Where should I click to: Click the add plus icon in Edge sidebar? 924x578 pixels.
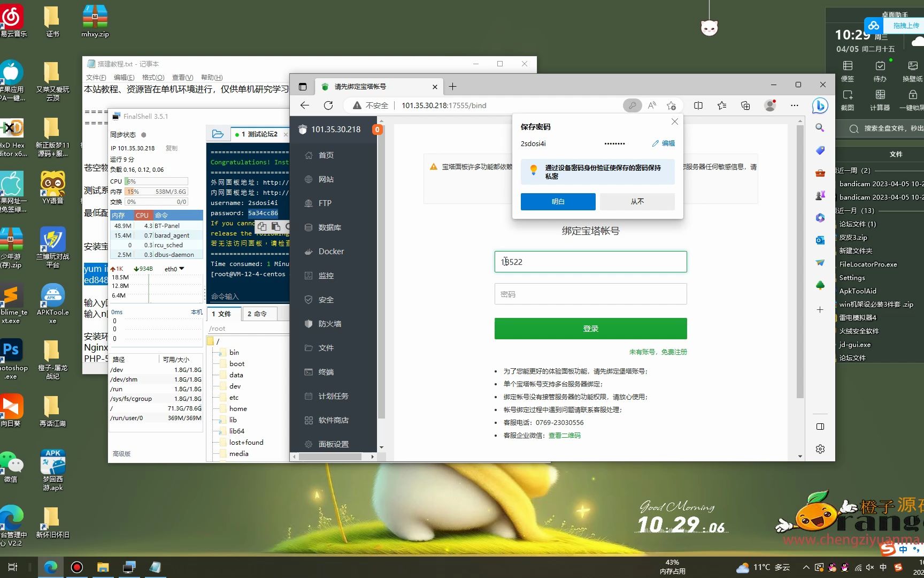point(820,309)
